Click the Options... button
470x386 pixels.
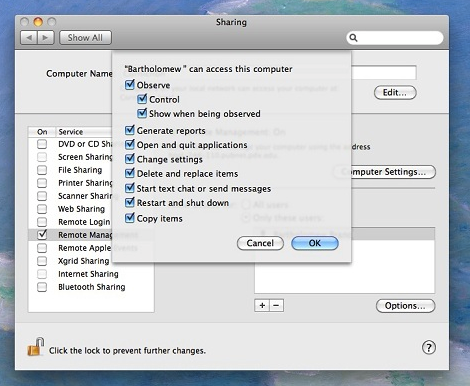[x=405, y=306]
